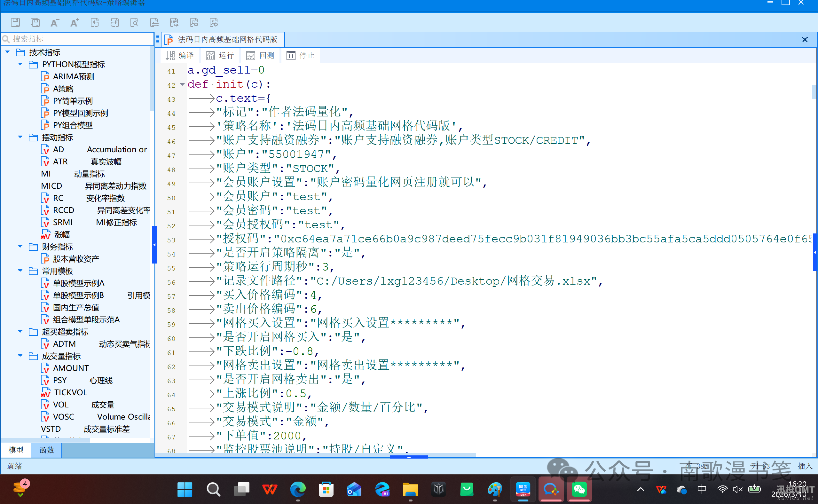Decrease font size with the A- icon
The width and height of the screenshot is (818, 504).
pos(55,22)
